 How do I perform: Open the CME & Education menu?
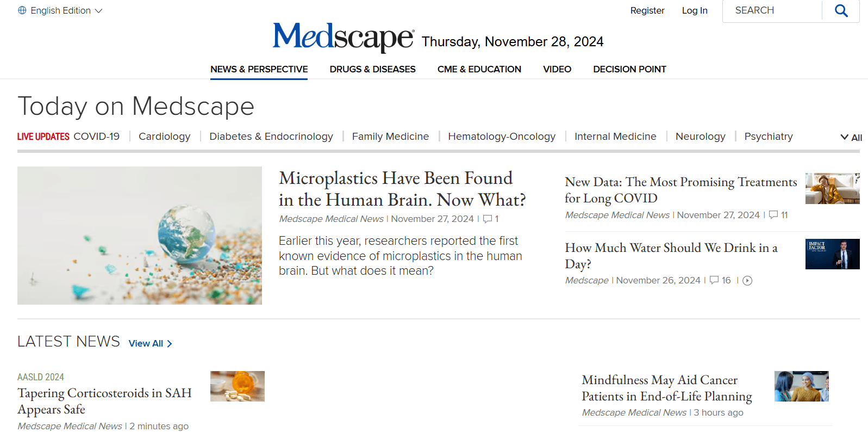point(479,69)
